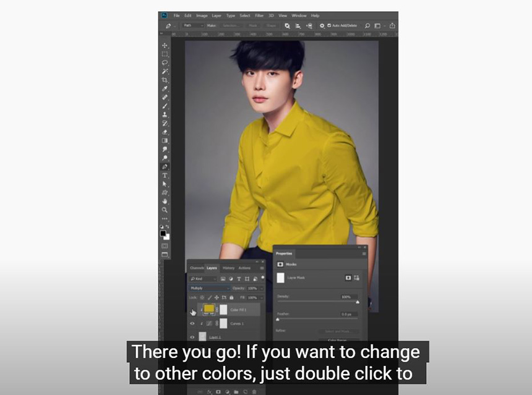The image size is (532, 395).
Task: Toggle lock transparent pixels
Action: point(202,297)
